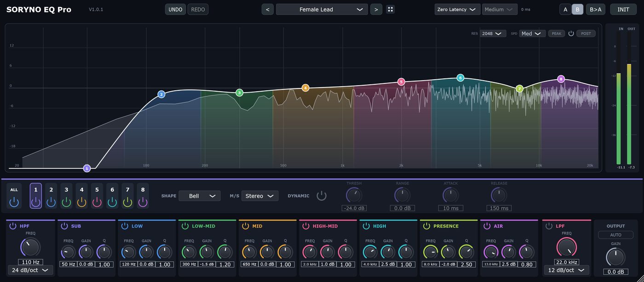Select band 2 in the band selector
This screenshot has width=644, height=282.
pos(51,196)
